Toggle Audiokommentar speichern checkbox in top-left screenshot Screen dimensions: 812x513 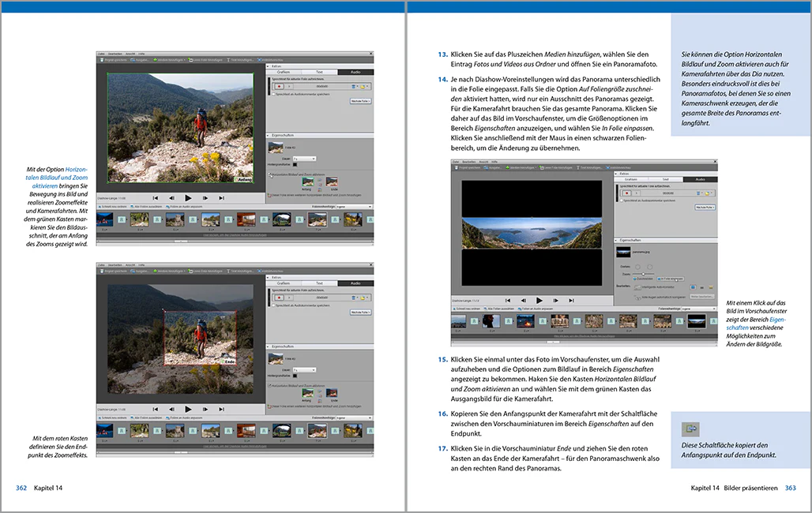273,94
